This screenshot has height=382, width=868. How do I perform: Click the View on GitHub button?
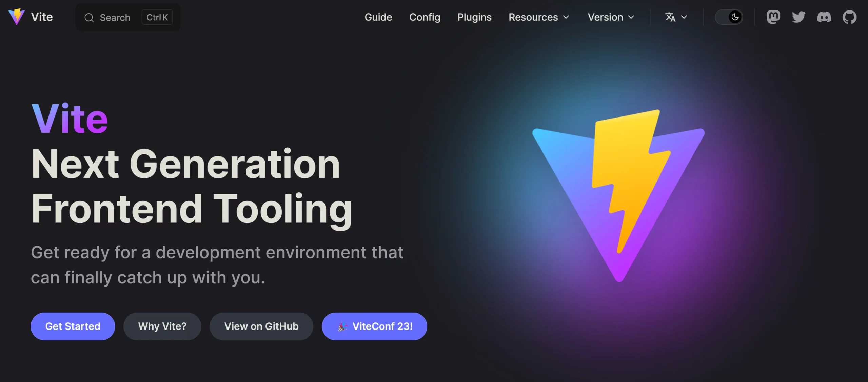tap(261, 326)
